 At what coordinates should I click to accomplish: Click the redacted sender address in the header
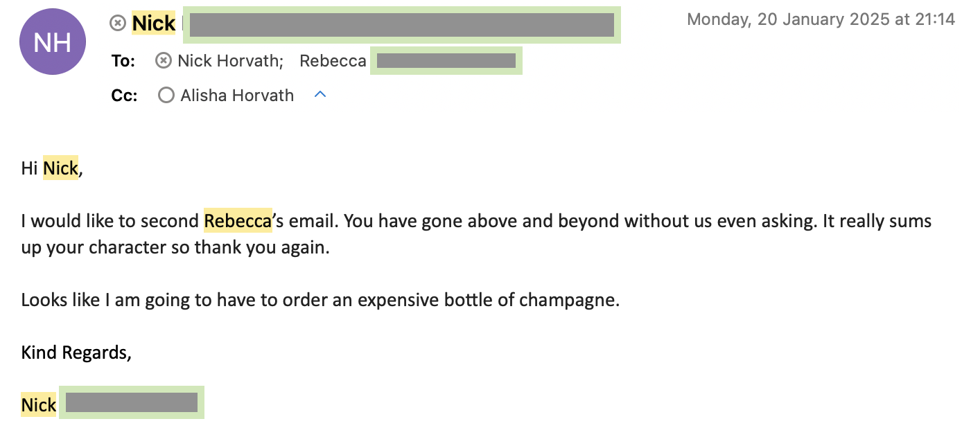point(401,25)
